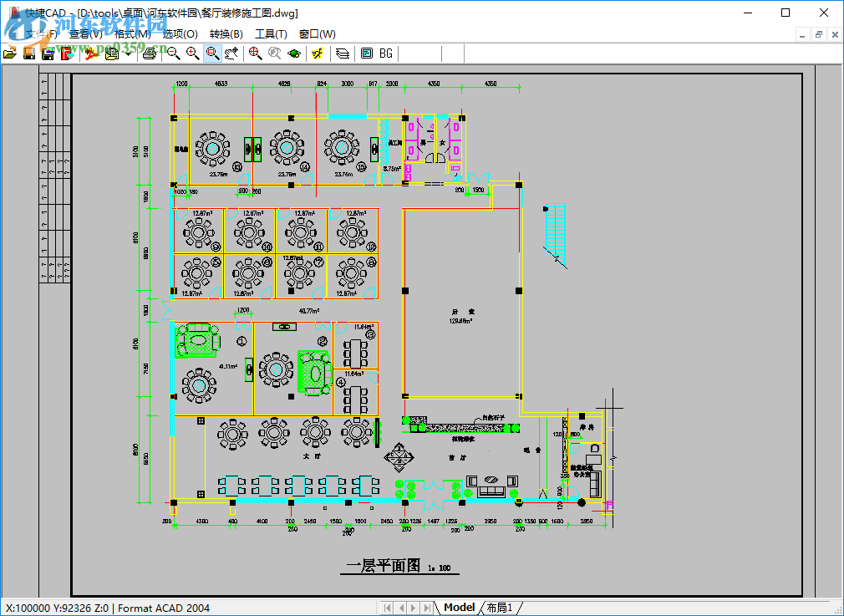Viewport: 844px width, 616px height.
Task: Select the Model tab
Action: click(459, 608)
